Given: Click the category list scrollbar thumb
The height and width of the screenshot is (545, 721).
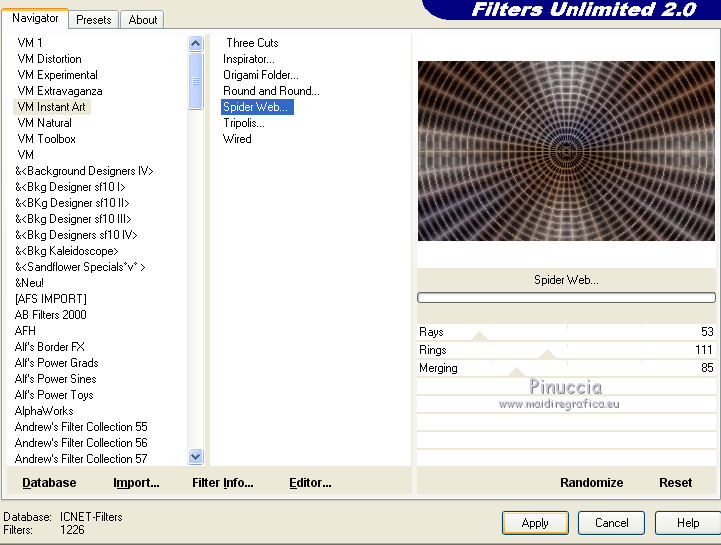Looking at the screenshot, I should click(x=195, y=81).
